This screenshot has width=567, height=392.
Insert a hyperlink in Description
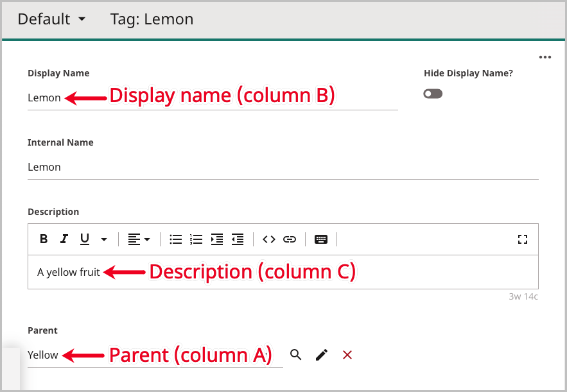pyautogui.click(x=290, y=239)
